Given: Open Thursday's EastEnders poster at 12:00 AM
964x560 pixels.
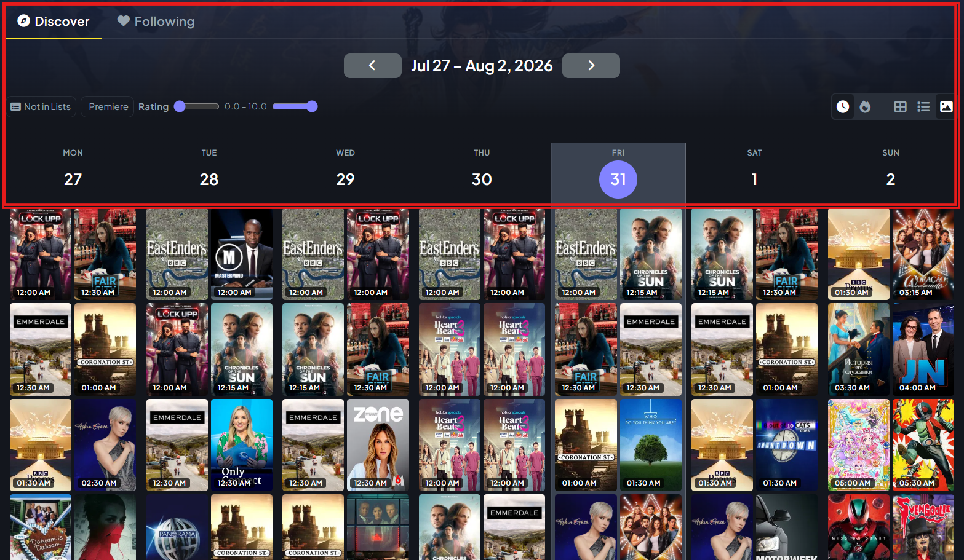Looking at the screenshot, I should pos(450,254).
